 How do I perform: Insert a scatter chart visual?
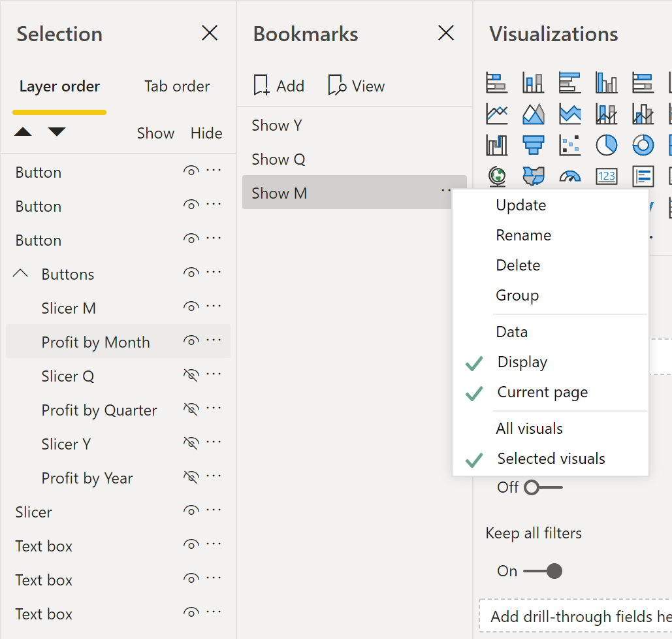(x=570, y=145)
